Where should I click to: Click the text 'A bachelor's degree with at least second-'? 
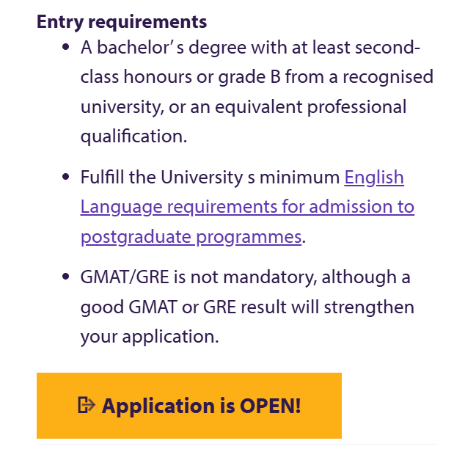click(x=250, y=48)
